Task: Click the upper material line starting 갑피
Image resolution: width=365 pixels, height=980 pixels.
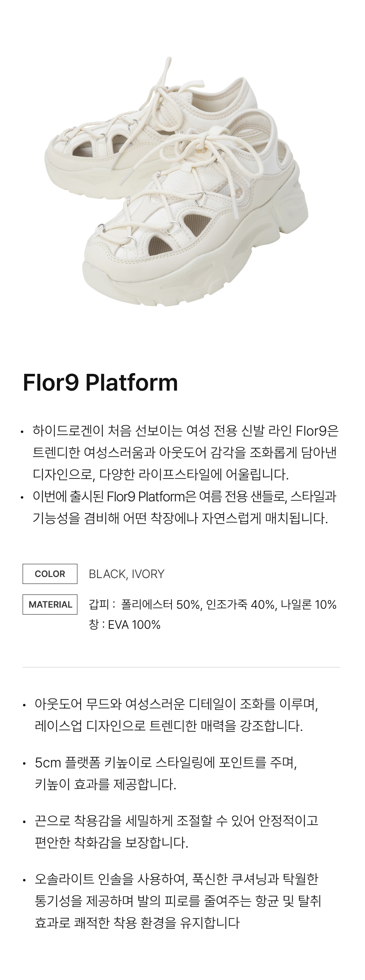Action: pos(212,604)
